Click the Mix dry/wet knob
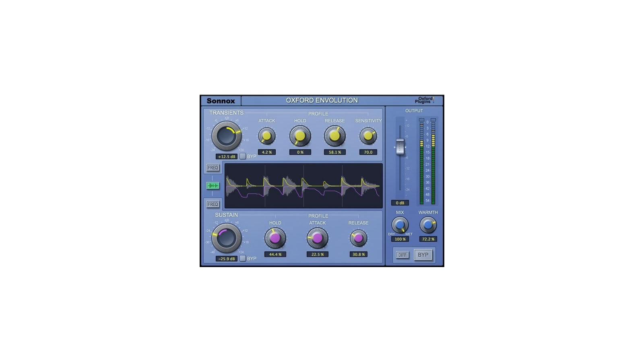This screenshot has width=644, height=362. (400, 225)
